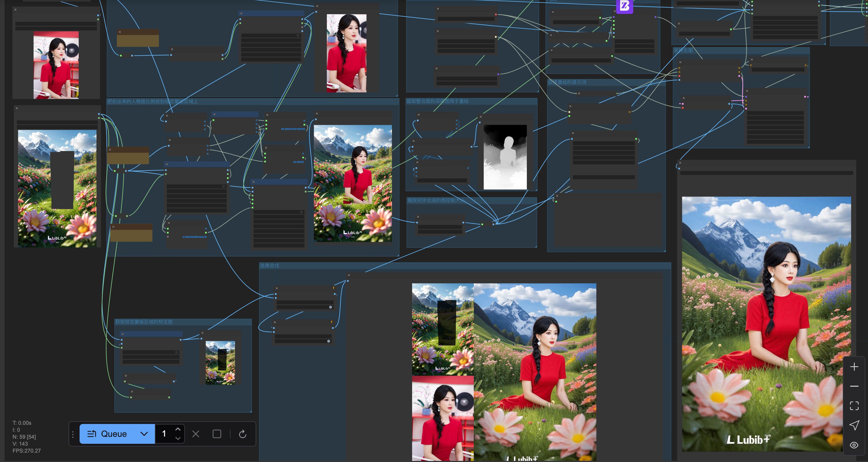868x462 pixels.
Task: Open the toolbar overflow three-dot menu
Action: [x=73, y=435]
